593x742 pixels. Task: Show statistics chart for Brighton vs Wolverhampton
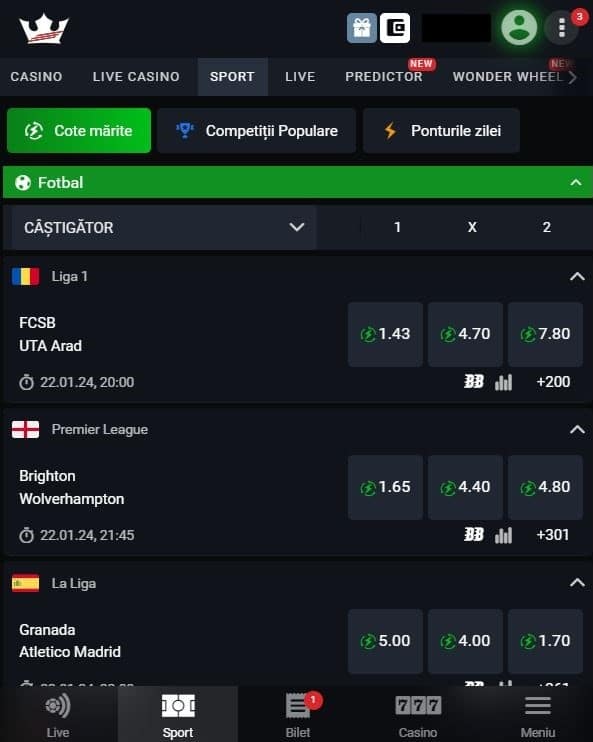pos(504,535)
